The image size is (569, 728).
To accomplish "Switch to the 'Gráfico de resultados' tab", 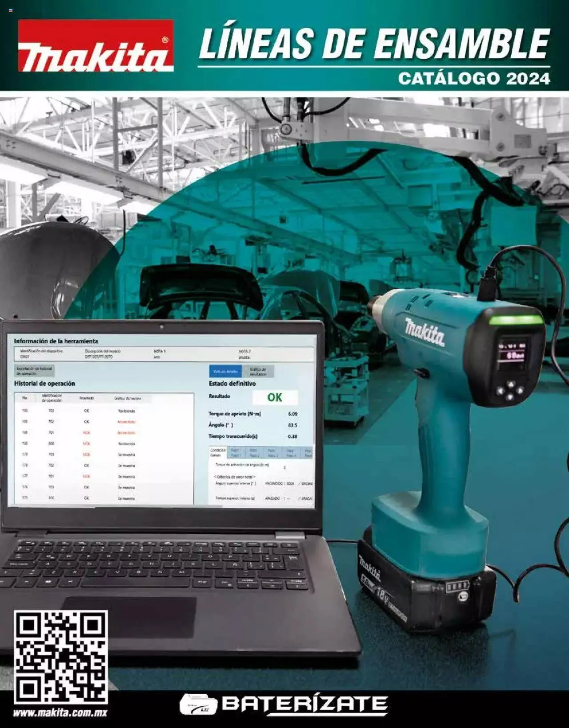I will coord(258,372).
